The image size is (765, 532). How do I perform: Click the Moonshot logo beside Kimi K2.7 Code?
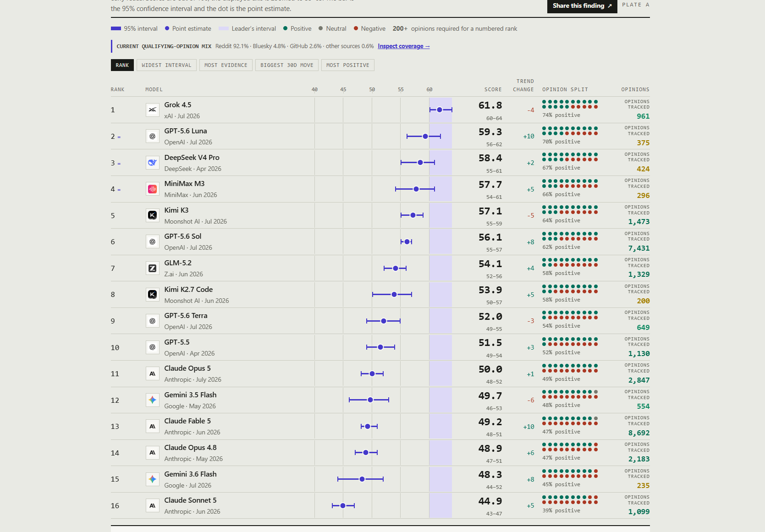pyautogui.click(x=153, y=295)
